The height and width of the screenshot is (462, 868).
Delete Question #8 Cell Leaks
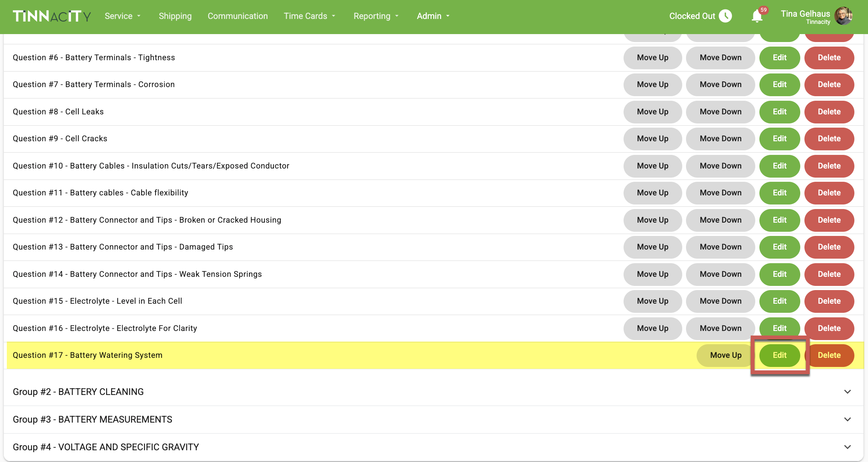pyautogui.click(x=829, y=112)
